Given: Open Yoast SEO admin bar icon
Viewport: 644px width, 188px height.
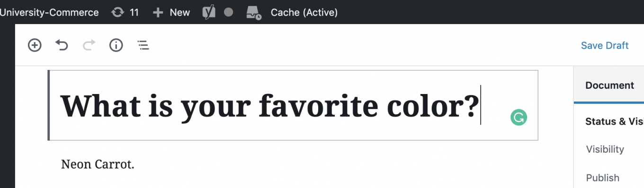Looking at the screenshot, I should tap(209, 12).
